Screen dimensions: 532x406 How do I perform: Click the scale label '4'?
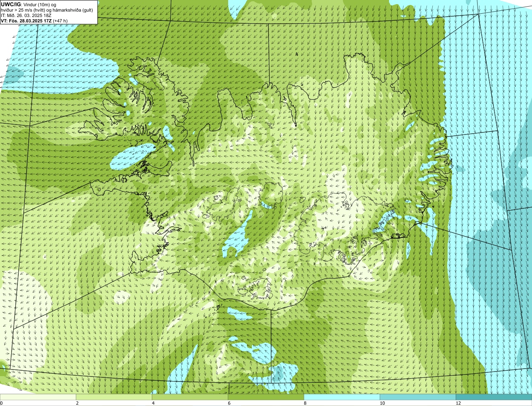[x=153, y=403]
